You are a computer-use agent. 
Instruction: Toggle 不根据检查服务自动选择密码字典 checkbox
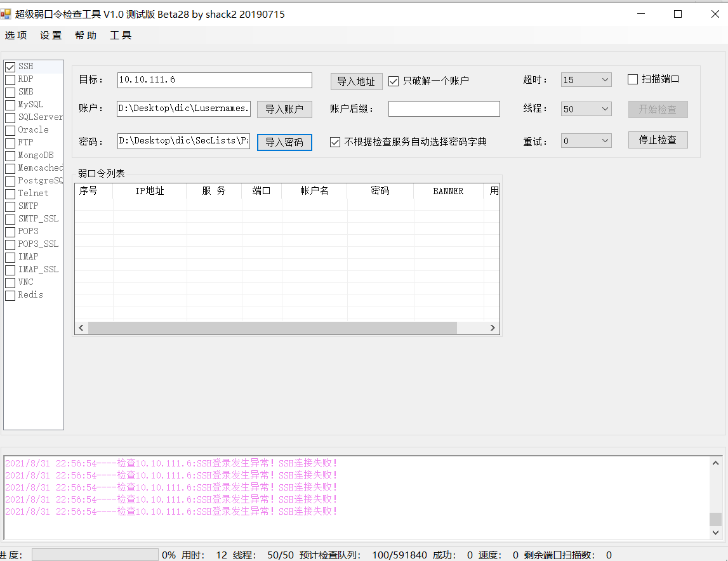click(334, 142)
